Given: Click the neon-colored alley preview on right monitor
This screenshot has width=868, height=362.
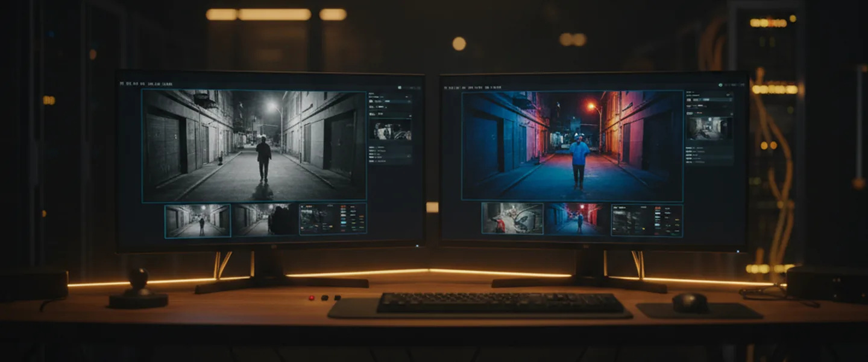Looking at the screenshot, I should tap(572, 146).
